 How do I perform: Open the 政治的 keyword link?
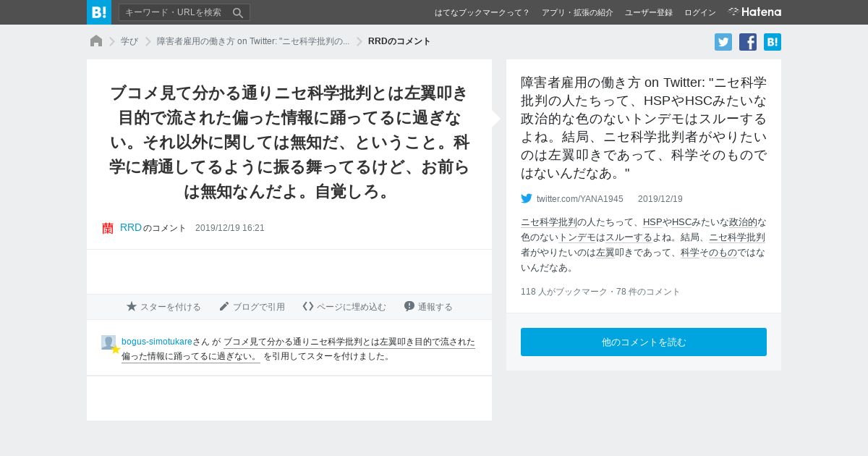[743, 222]
